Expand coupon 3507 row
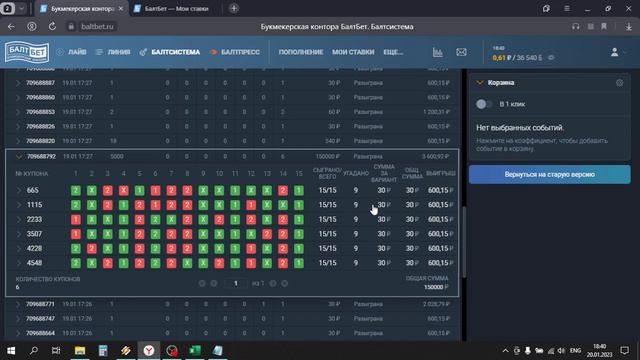 click(18, 234)
